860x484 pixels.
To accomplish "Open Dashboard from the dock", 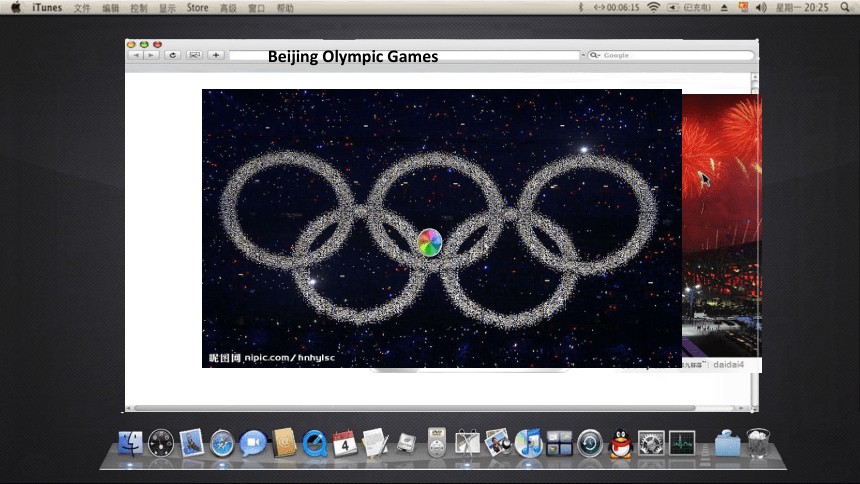I will pyautogui.click(x=161, y=443).
